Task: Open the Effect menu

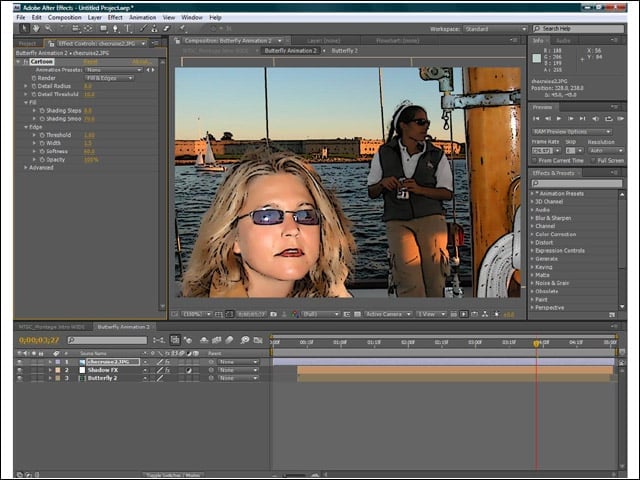Action: (x=115, y=18)
